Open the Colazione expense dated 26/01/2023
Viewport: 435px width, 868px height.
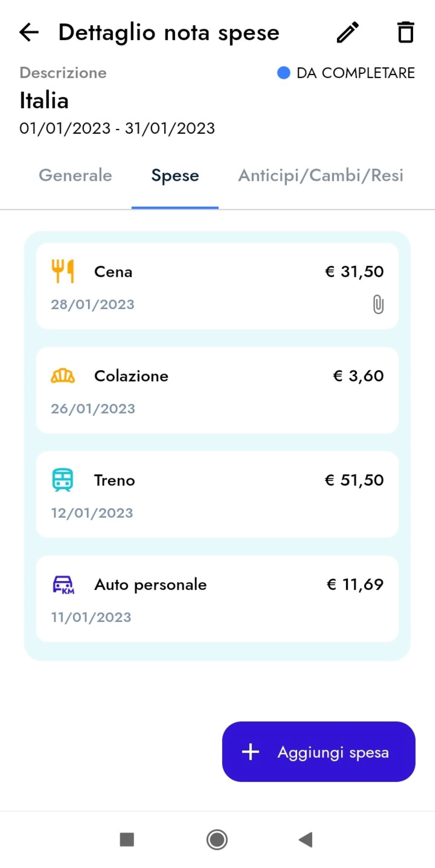tap(217, 390)
